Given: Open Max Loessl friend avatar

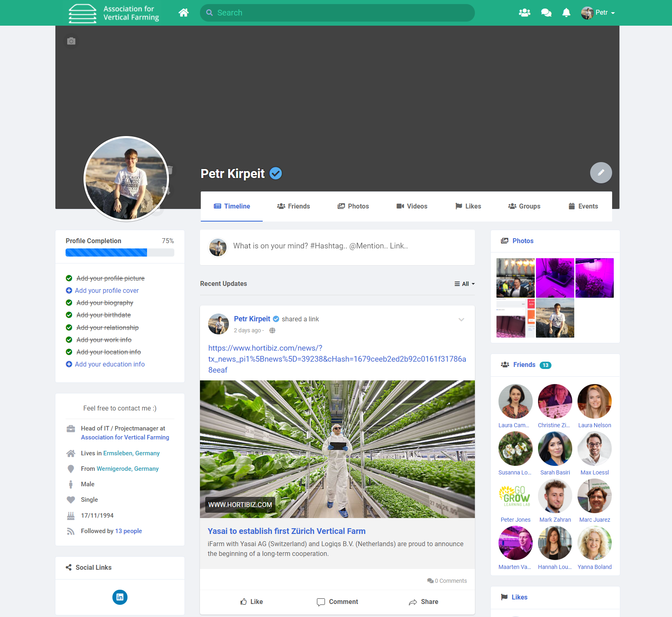Looking at the screenshot, I should pos(595,449).
